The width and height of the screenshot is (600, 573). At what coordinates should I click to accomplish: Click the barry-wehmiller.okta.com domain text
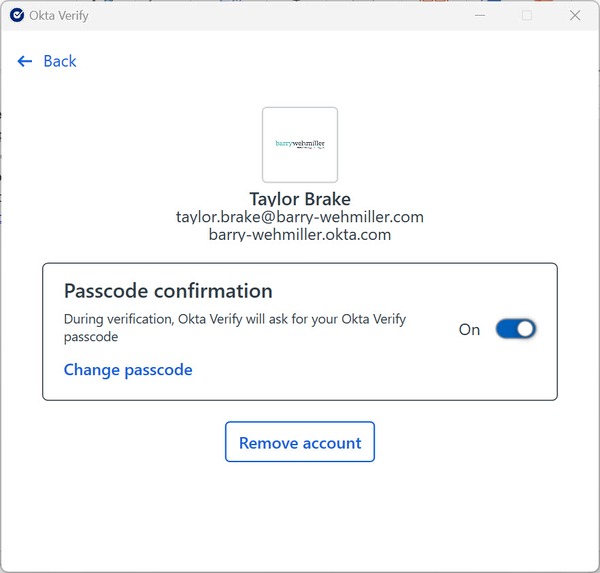pos(300,235)
